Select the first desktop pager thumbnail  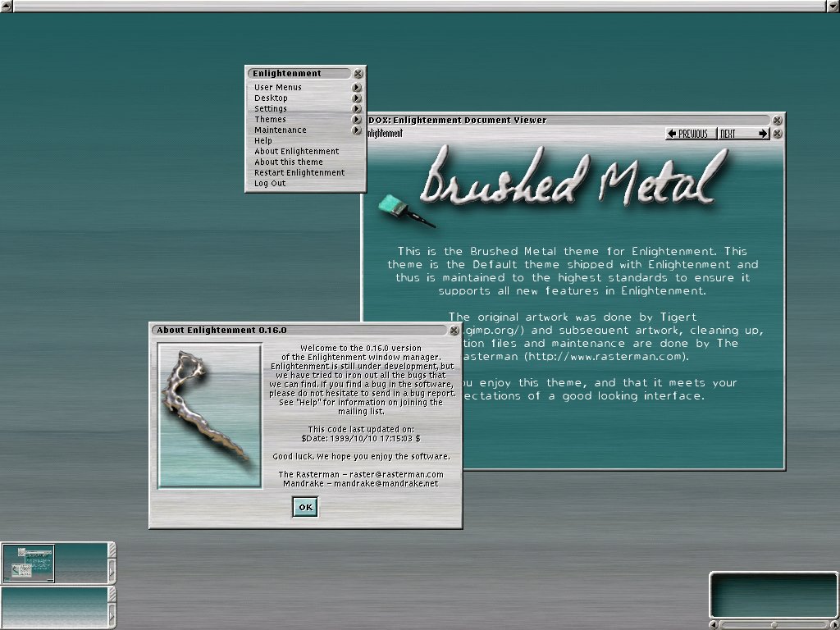pos(29,562)
